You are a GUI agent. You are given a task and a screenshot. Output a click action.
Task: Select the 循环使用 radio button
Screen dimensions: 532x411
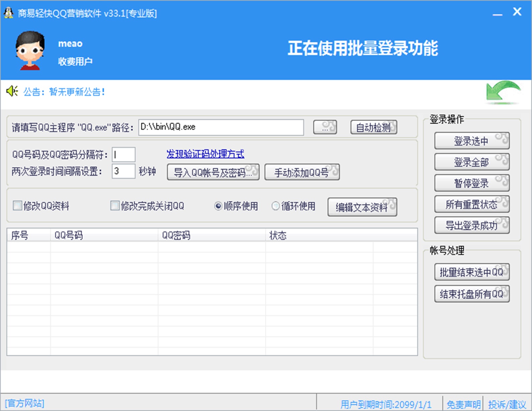(x=276, y=206)
